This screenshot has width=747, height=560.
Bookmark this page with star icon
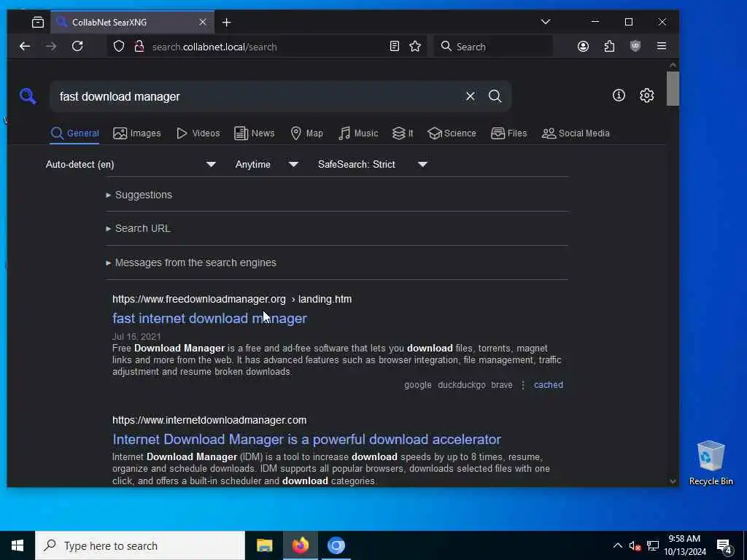click(415, 46)
